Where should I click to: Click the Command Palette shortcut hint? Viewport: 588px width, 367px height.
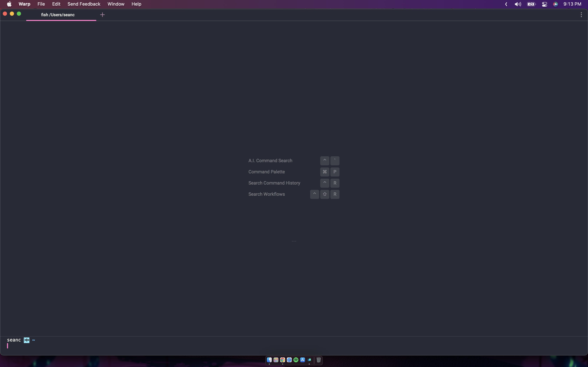tap(267, 172)
